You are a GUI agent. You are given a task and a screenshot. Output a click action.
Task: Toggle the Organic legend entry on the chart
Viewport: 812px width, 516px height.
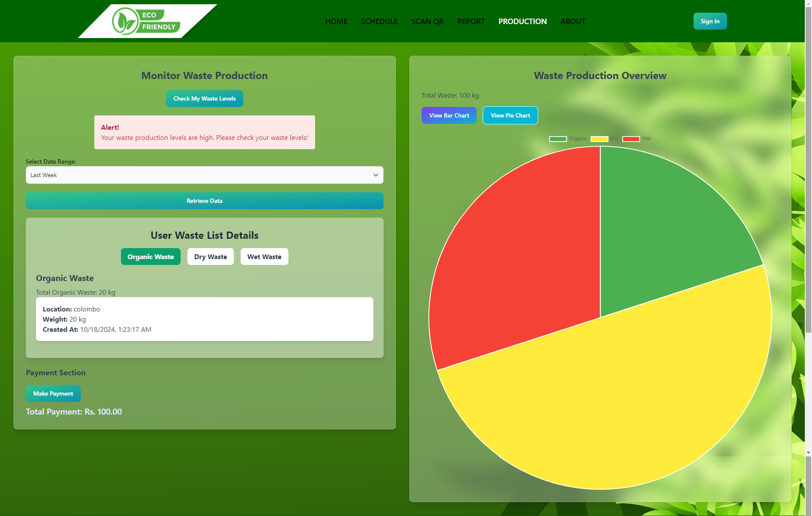point(569,138)
